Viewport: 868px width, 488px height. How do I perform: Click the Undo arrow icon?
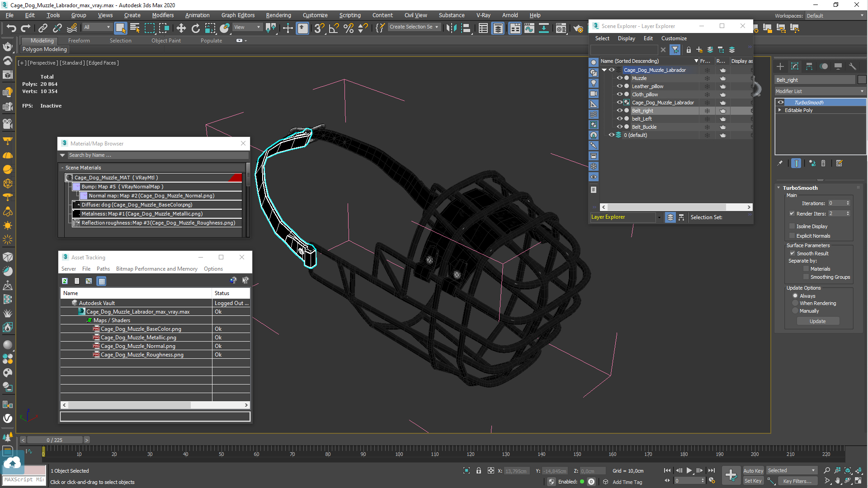11,28
